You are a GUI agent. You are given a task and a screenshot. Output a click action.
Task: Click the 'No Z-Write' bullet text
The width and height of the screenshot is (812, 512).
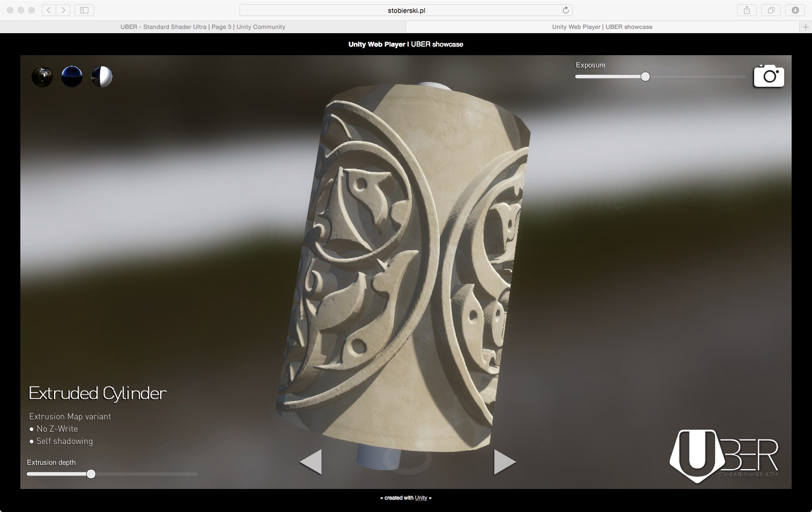(57, 429)
